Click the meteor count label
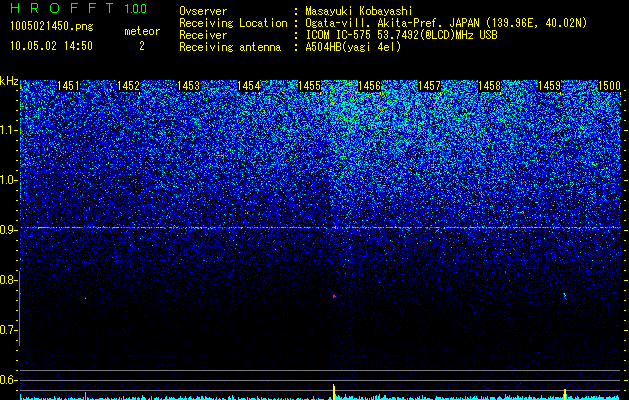Screen dimensions: 629x400 pos(142,31)
